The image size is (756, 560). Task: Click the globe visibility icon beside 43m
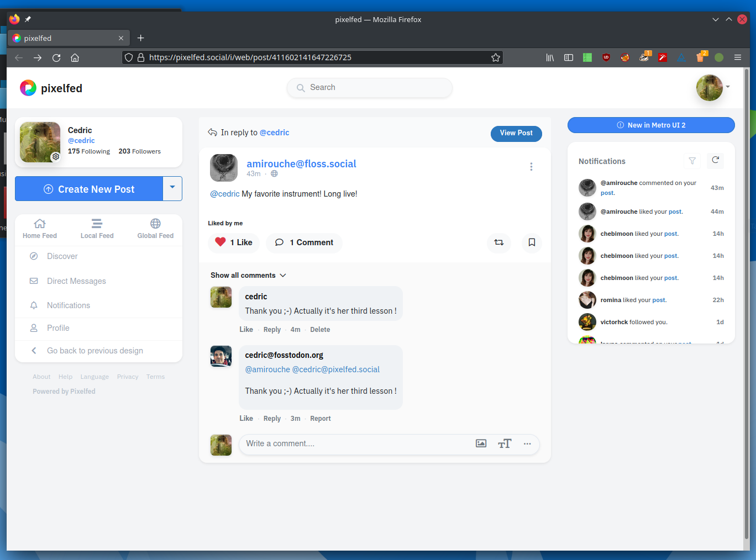pos(274,173)
